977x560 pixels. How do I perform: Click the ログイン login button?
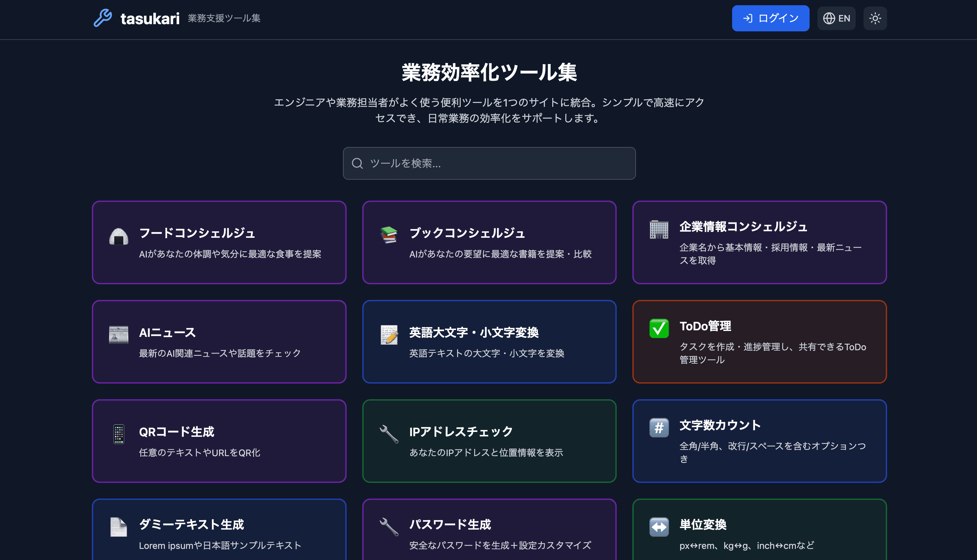tap(770, 19)
